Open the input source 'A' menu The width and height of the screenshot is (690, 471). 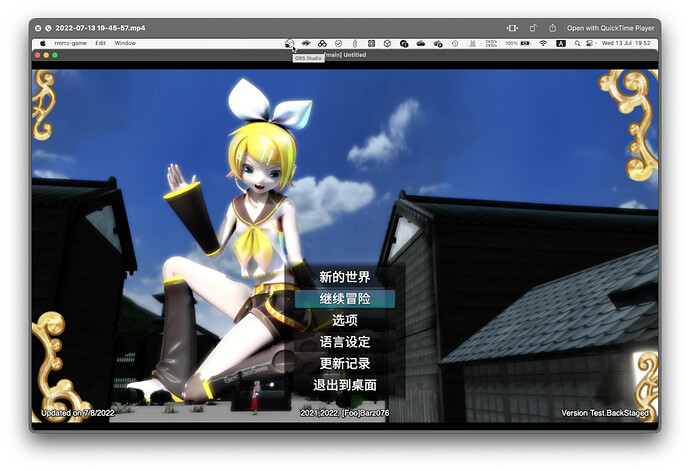[561, 44]
